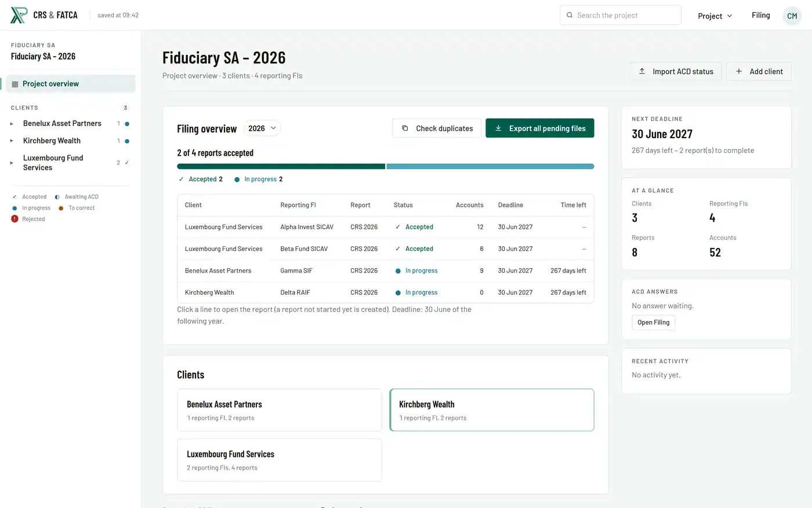Click the Project overview grid icon
The height and width of the screenshot is (508, 812).
(15, 84)
